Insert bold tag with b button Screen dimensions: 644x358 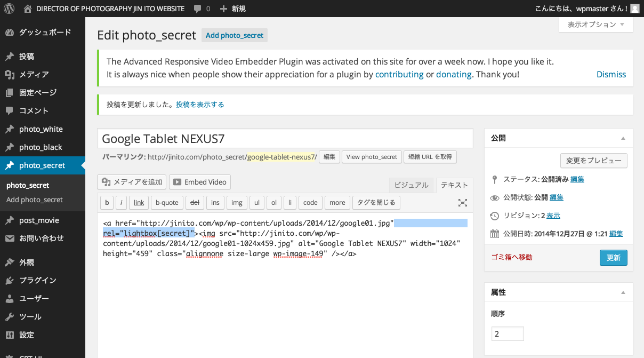[107, 202]
